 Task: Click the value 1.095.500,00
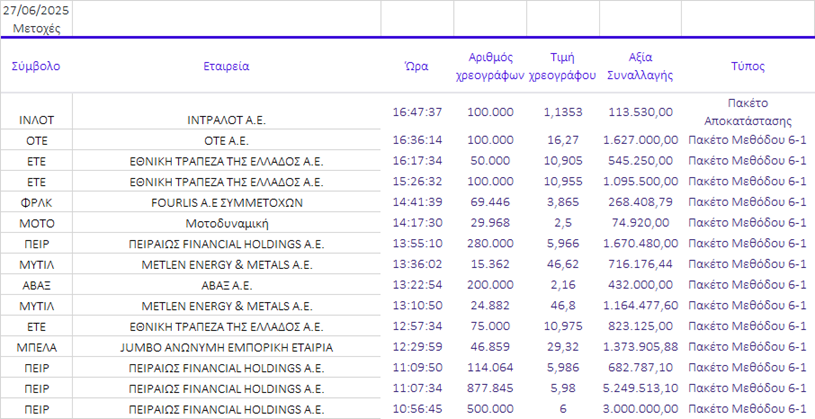(x=640, y=181)
